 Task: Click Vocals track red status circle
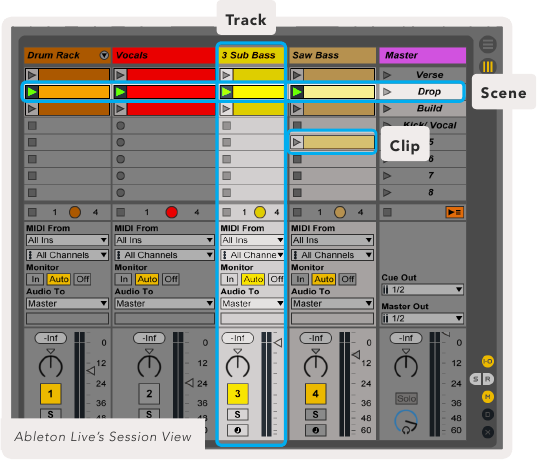click(x=172, y=212)
